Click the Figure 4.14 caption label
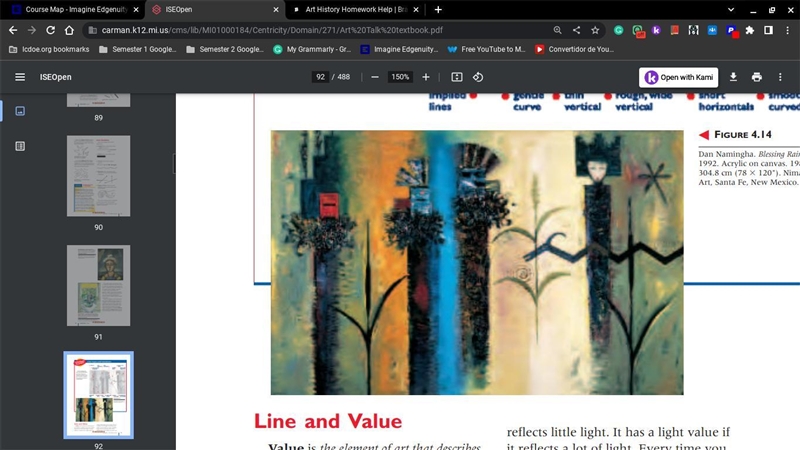This screenshot has width=800, height=450. (x=742, y=135)
